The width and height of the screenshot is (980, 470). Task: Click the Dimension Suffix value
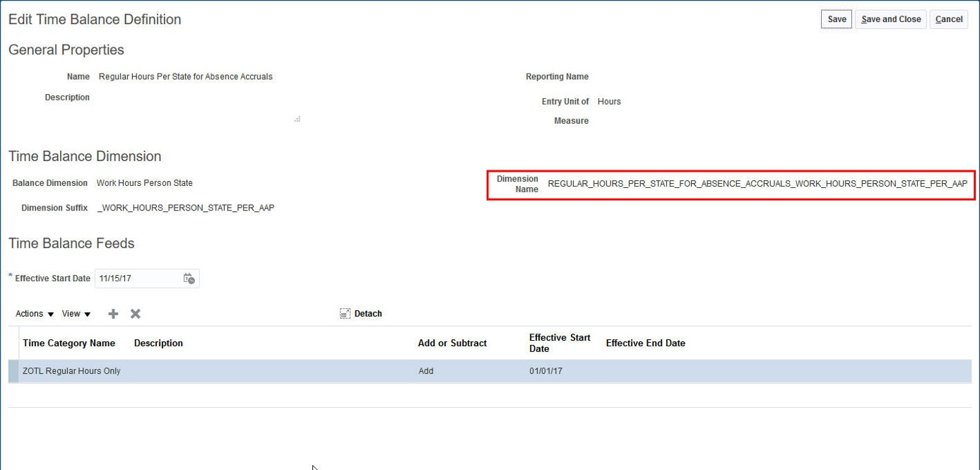point(187,207)
